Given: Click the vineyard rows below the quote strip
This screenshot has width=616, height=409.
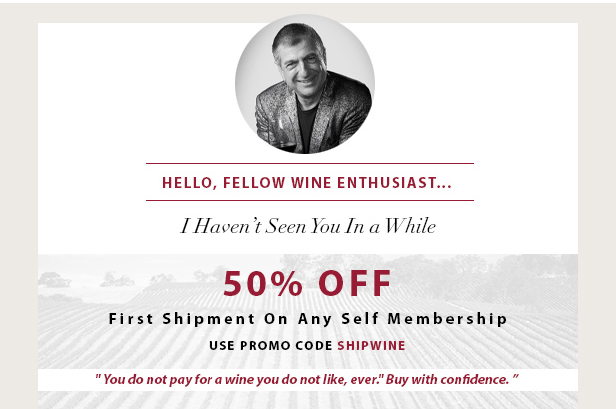Looking at the screenshot, I should pyautogui.click(x=308, y=400).
